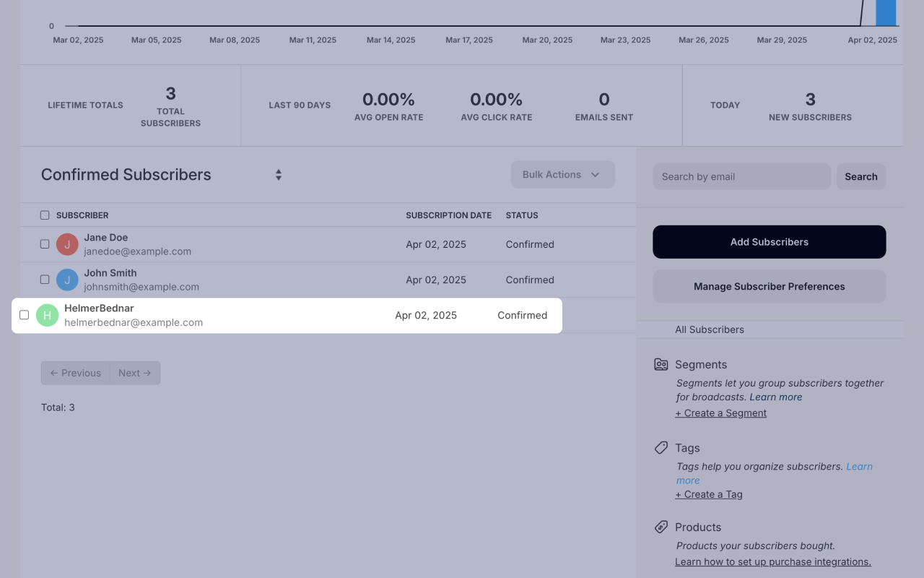Open the purchase integrations setup link
This screenshot has width=924, height=578.
tap(772, 561)
